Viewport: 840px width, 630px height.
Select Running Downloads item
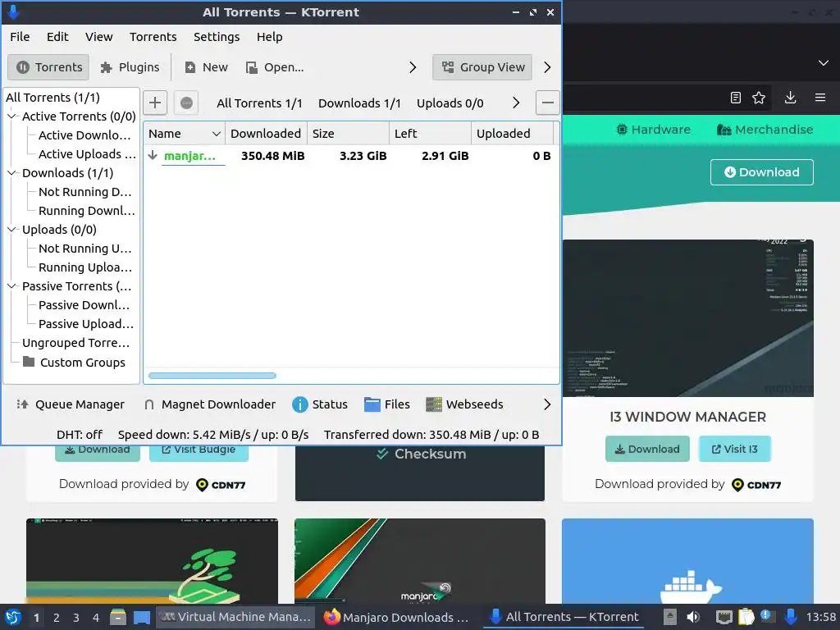86,211
